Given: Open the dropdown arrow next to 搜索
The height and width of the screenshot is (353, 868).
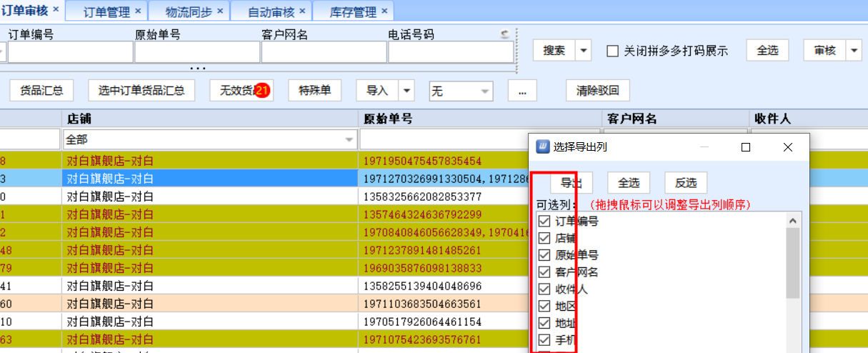Looking at the screenshot, I should [x=584, y=50].
